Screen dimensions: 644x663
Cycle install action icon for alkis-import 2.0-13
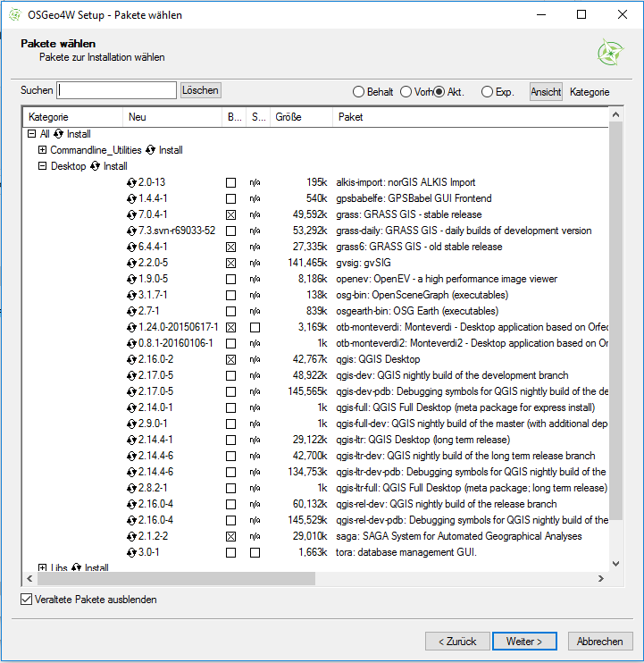131,182
